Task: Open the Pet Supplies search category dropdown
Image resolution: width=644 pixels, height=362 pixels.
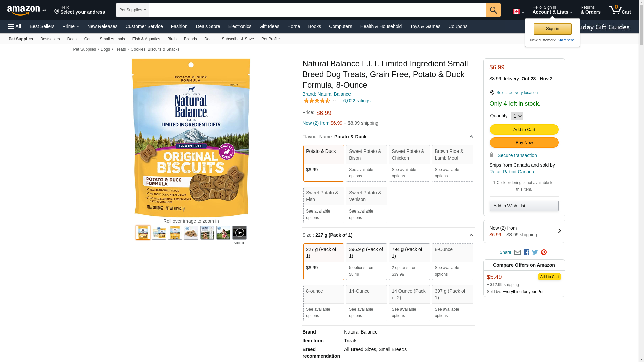Action: 132,10
